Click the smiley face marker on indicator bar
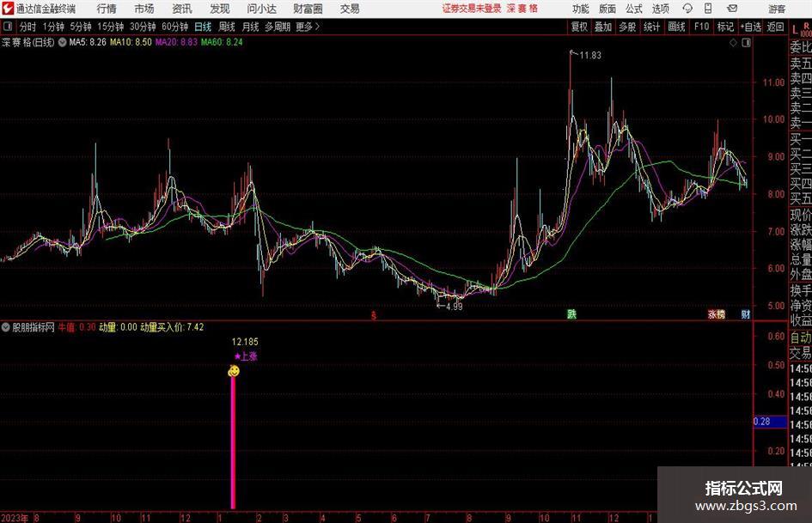This screenshot has height=523, width=812. coord(234,371)
